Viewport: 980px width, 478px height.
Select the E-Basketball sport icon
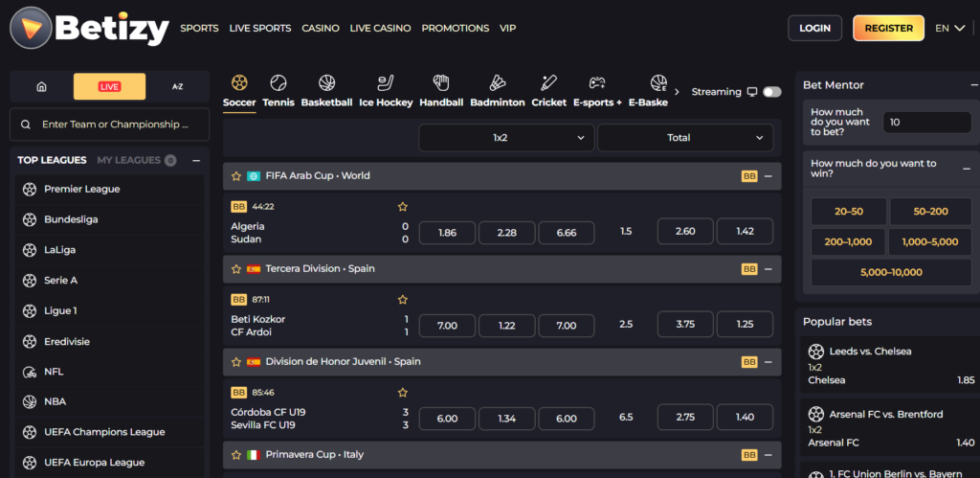657,82
